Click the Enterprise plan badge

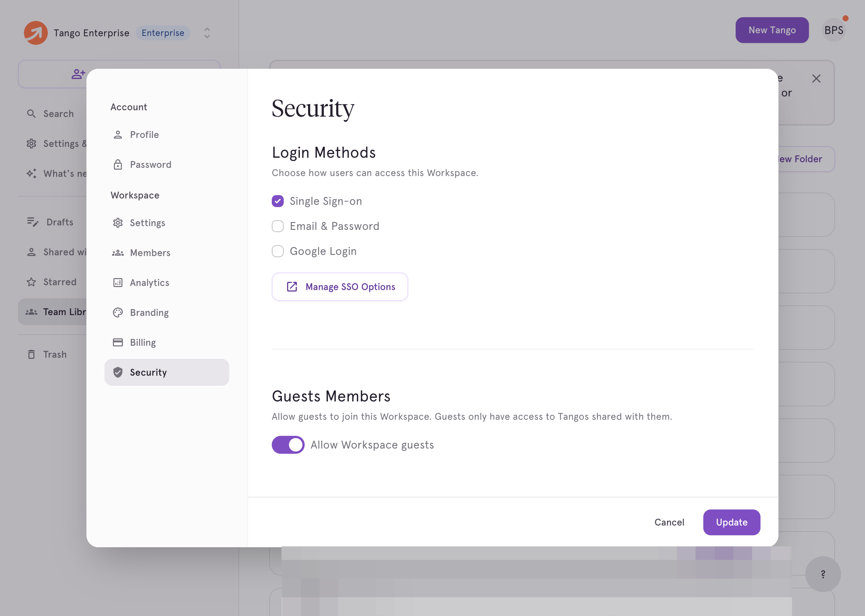[x=163, y=33]
